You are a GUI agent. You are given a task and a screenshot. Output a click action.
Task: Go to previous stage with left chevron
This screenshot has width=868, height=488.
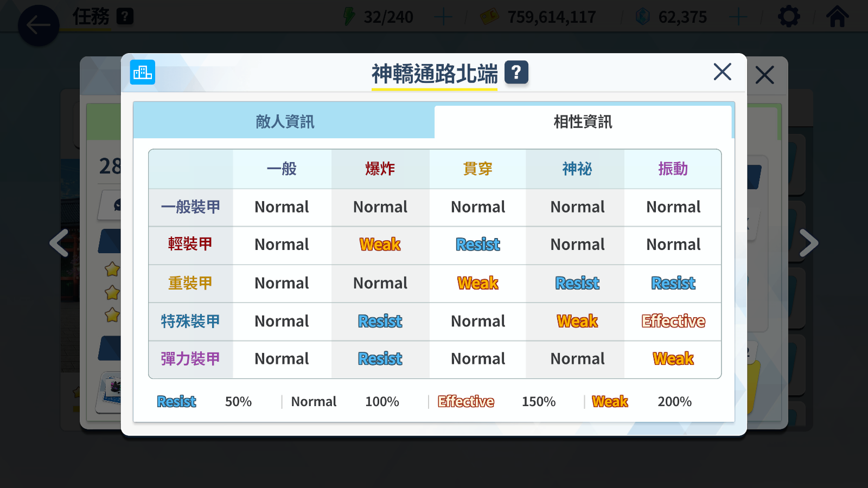click(59, 243)
